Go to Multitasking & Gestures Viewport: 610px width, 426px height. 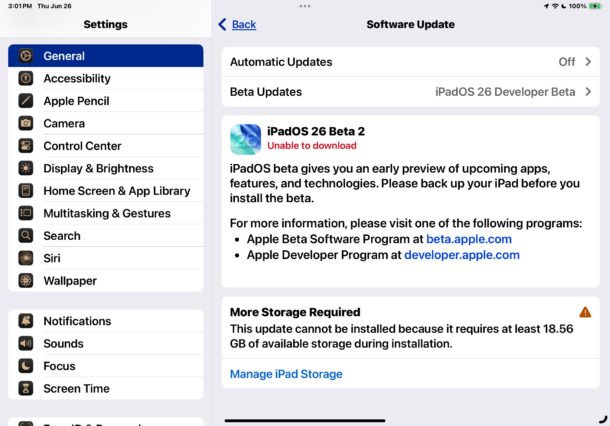click(x=105, y=213)
